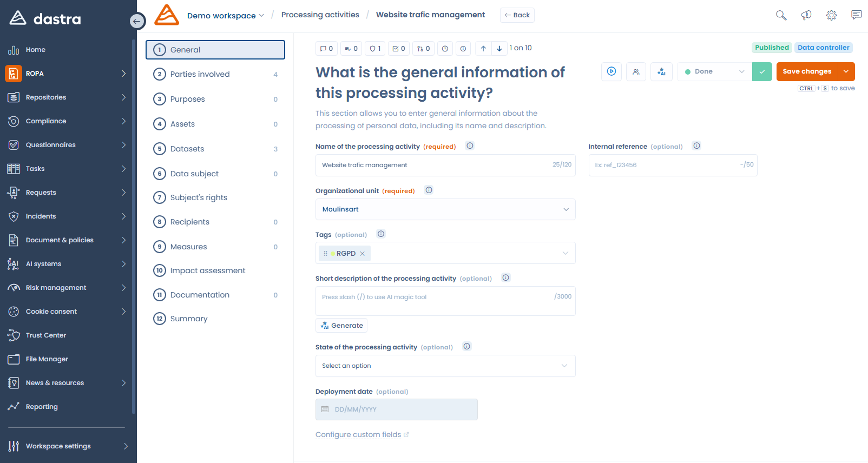Open the tasks checkbox counter icon
This screenshot has width=868, height=463.
point(399,49)
